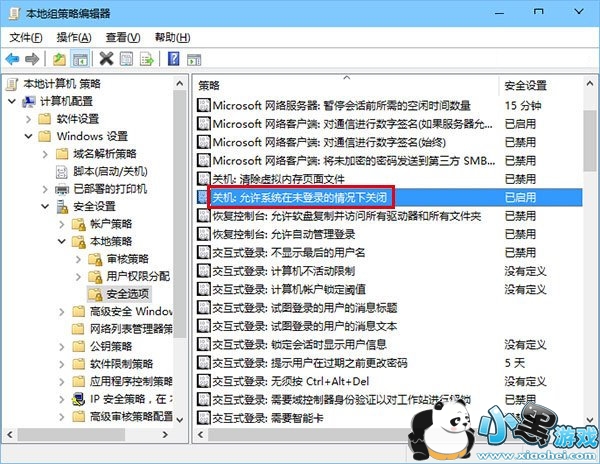Click the Export List toolbar icon
The image size is (600, 464).
tap(147, 59)
